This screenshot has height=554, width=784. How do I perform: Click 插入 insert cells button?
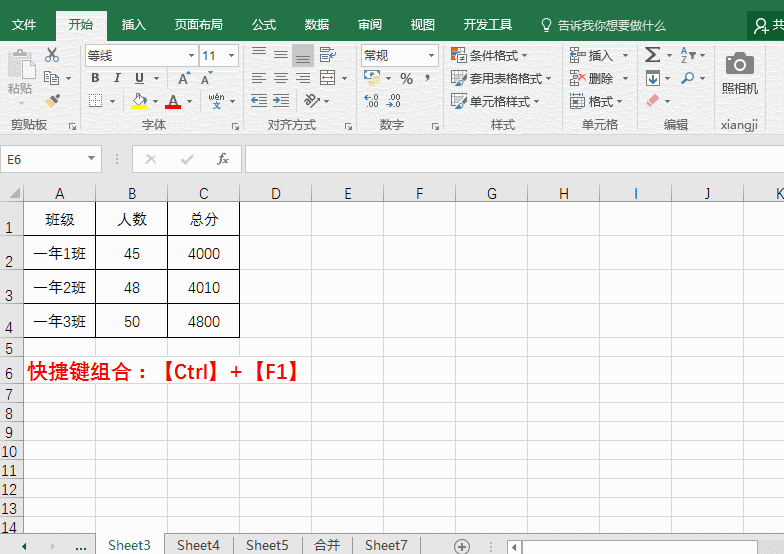(x=592, y=55)
